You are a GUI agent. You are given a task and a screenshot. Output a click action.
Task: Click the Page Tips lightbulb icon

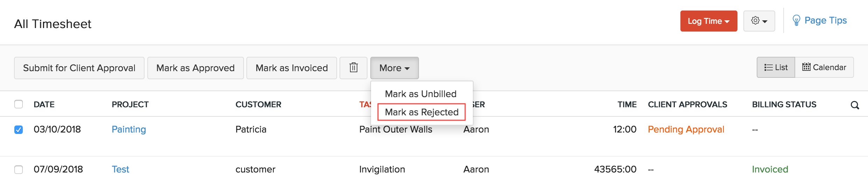pos(796,21)
